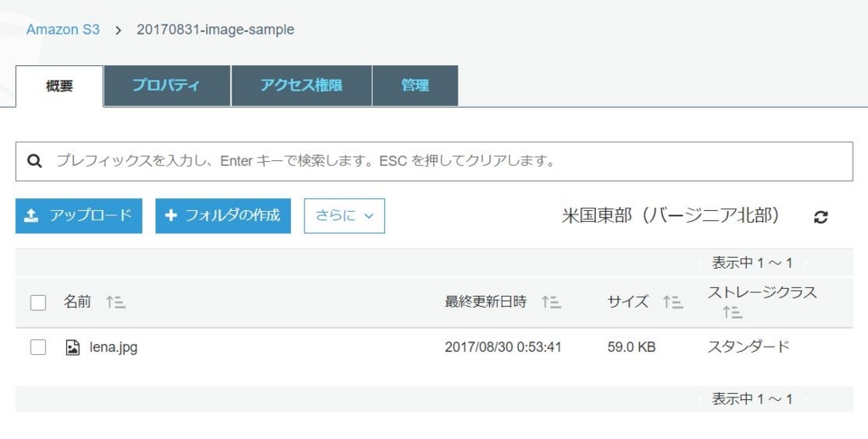Check the lena.jpg row checkbox
Screen dimensions: 868x439
pos(37,347)
